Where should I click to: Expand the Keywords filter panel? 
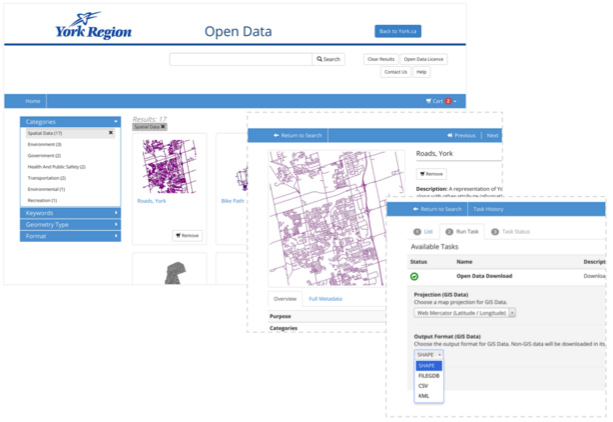(x=70, y=212)
